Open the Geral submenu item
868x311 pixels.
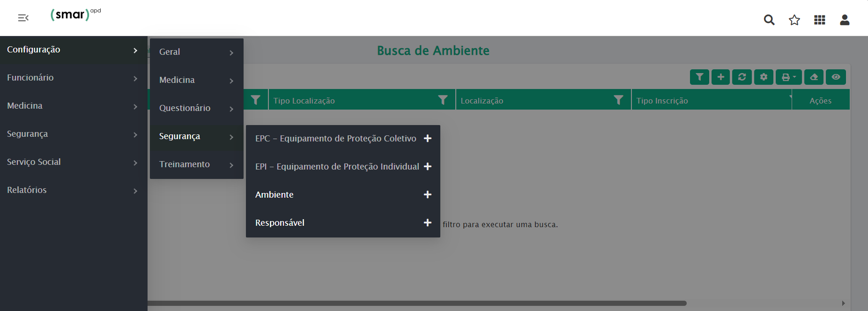pyautogui.click(x=196, y=52)
